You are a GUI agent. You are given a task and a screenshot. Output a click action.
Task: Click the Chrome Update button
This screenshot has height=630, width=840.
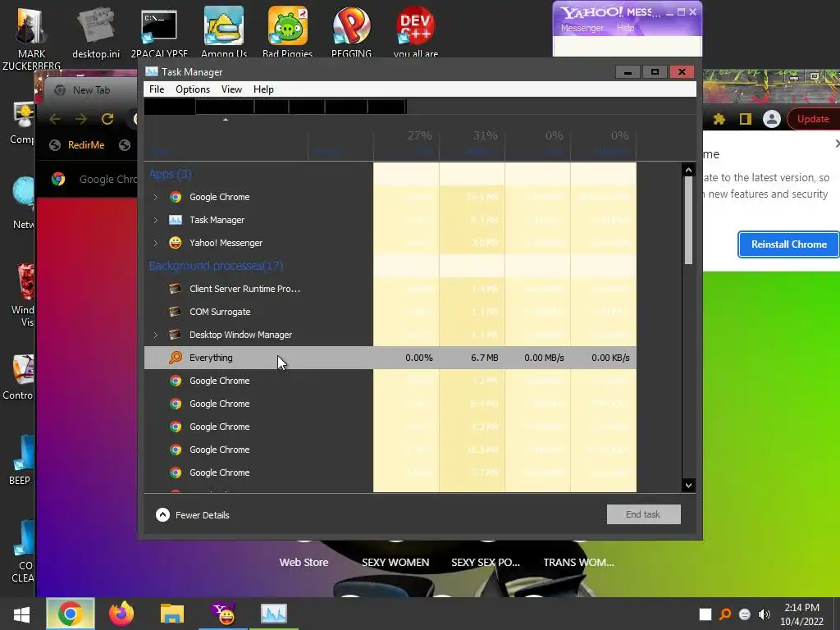tap(813, 119)
